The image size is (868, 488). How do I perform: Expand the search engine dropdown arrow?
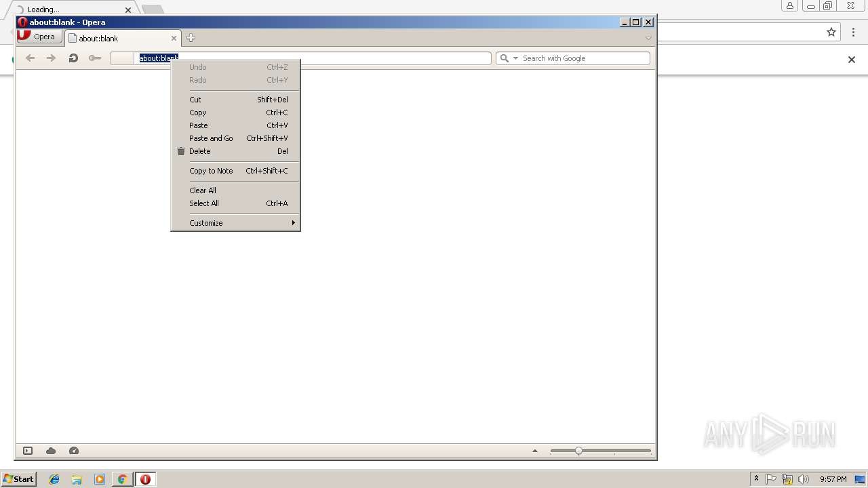click(515, 58)
